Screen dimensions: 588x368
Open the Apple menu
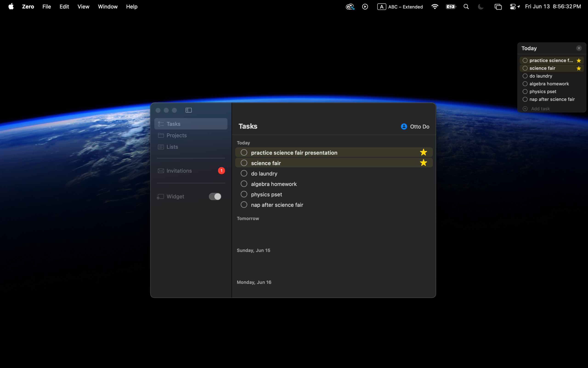coord(11,7)
